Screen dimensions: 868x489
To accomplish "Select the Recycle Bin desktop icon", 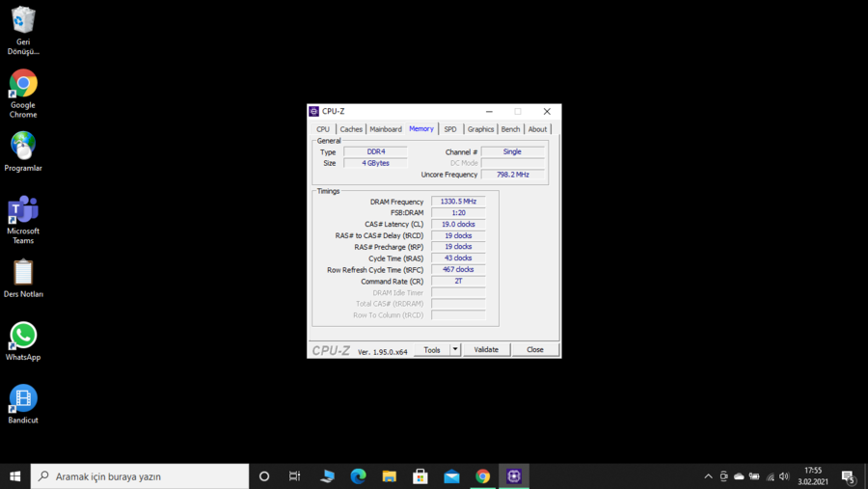I will 23,21.
